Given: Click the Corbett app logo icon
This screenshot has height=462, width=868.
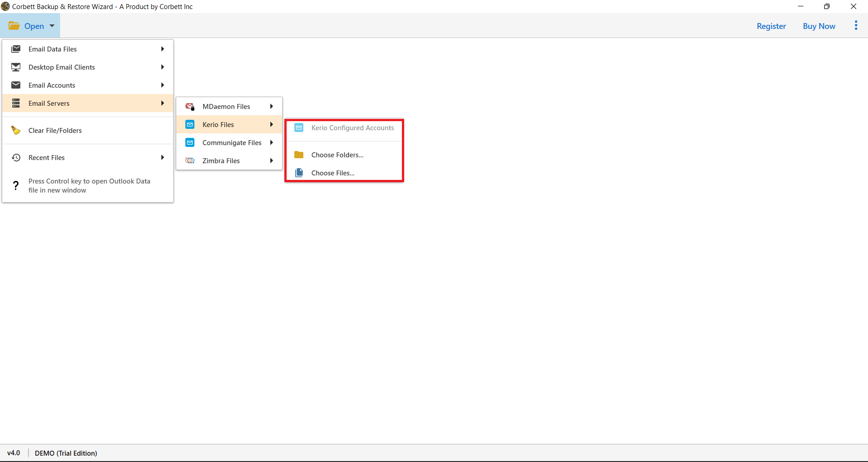Looking at the screenshot, I should click(x=5, y=6).
